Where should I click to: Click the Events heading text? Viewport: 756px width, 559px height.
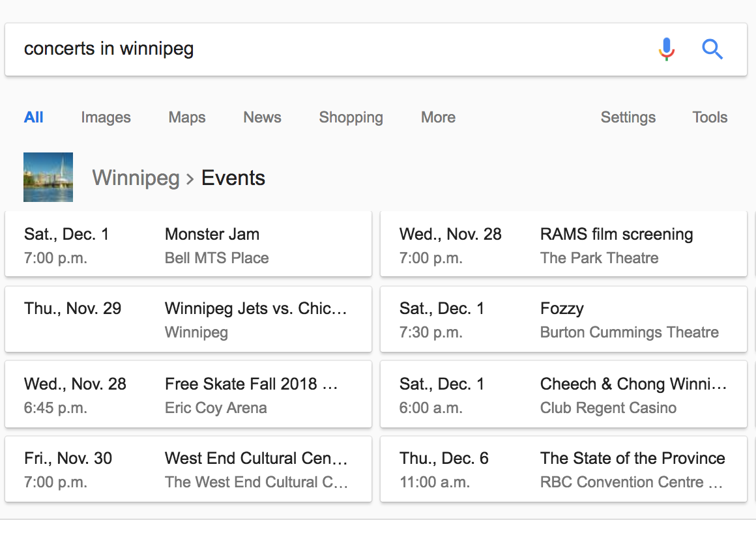coord(233,178)
